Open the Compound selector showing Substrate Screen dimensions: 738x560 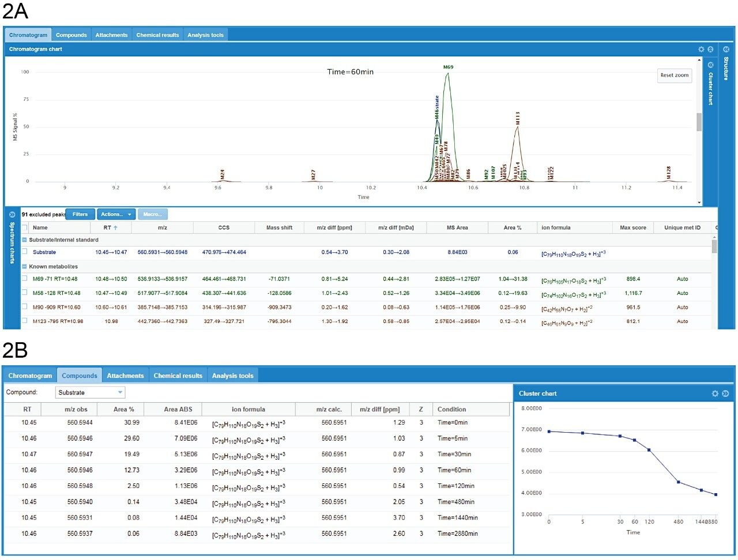click(x=90, y=392)
